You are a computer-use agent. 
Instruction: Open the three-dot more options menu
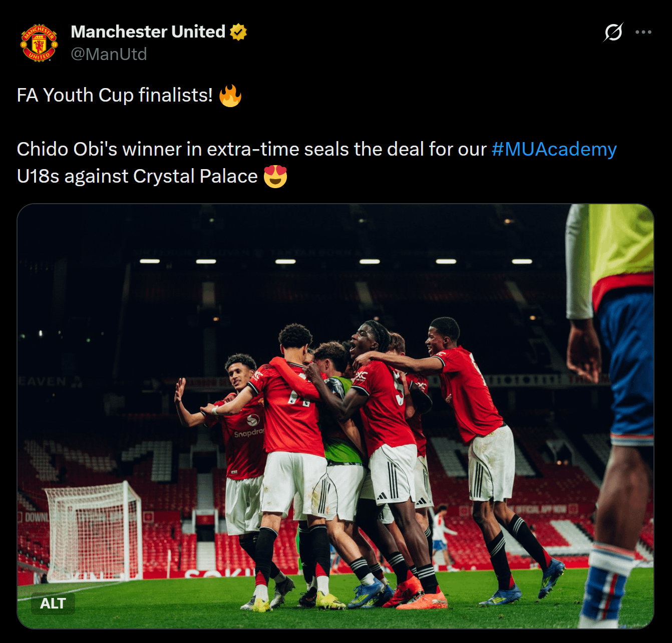click(643, 32)
